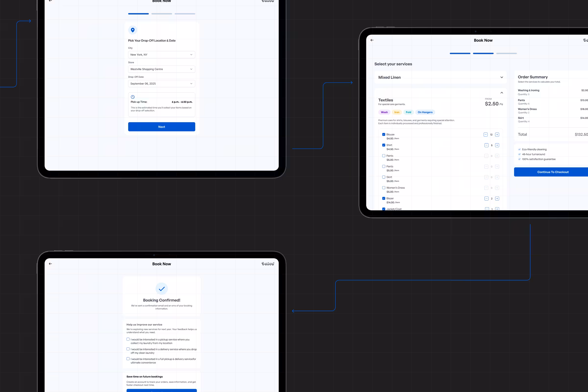The height and width of the screenshot is (392, 588).
Task: Click the back arrow on services screen
Action: click(x=372, y=40)
